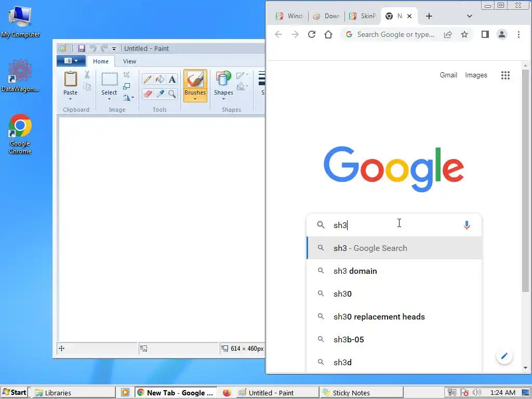Open the Shape Fill dropdown
The height and width of the screenshot is (399, 532).
(x=242, y=87)
